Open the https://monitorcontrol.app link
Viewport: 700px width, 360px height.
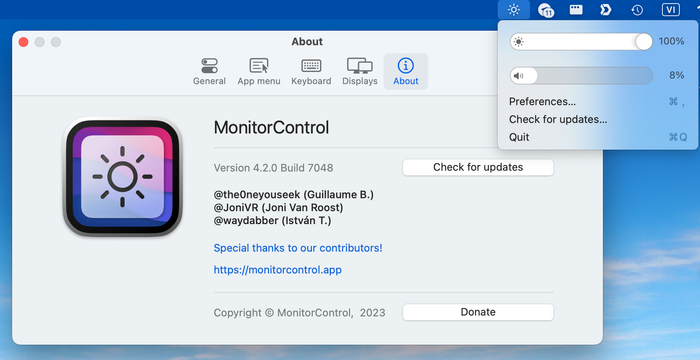click(278, 270)
